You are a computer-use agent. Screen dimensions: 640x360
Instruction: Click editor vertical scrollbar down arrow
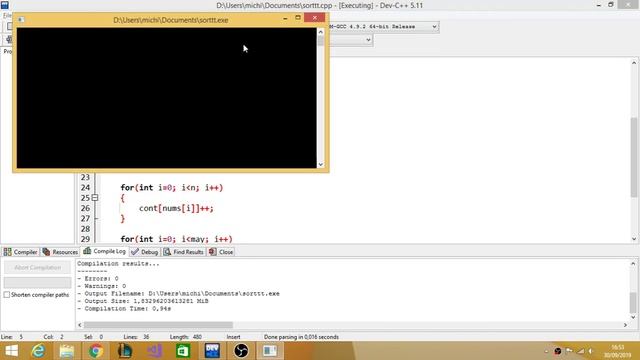pyautogui.click(x=634, y=239)
